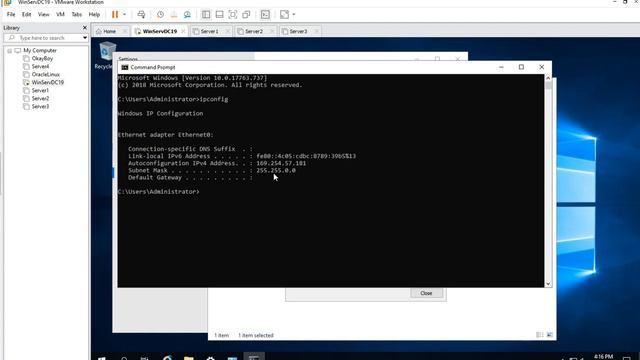The image size is (640, 360).
Task: Switch to the Home tab
Action: point(109,31)
